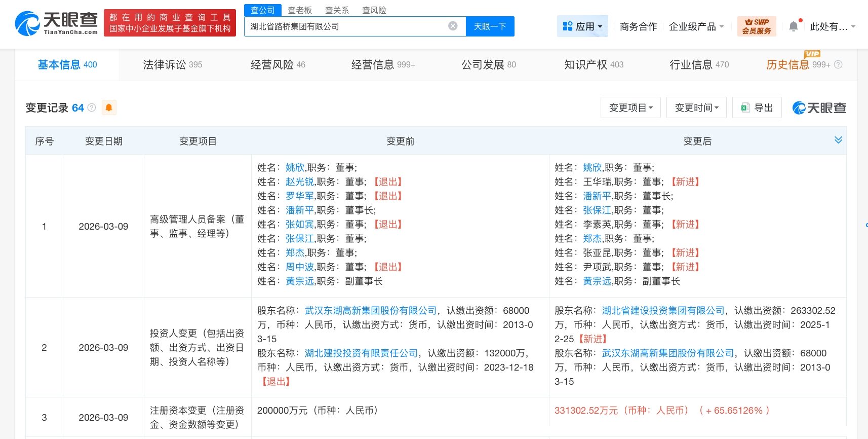Image resolution: width=868 pixels, height=439 pixels.
Task: Open 姚欣 link in the 变更后 column
Action: (592, 167)
